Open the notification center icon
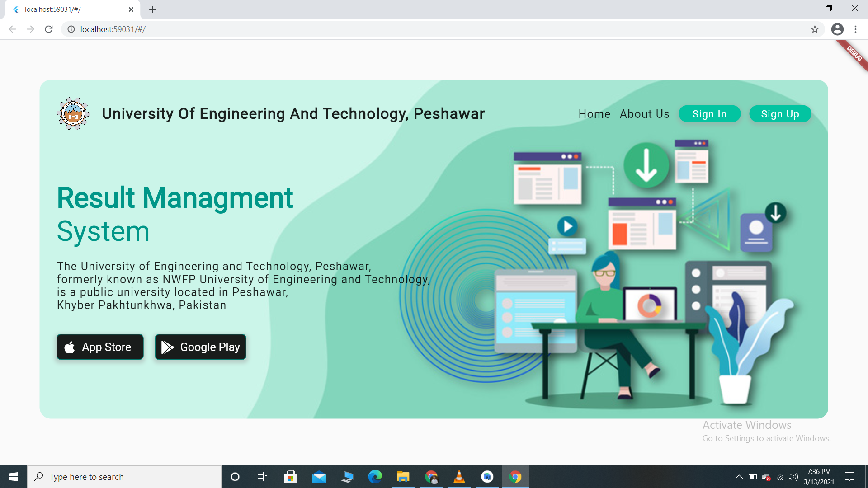 [849, 477]
